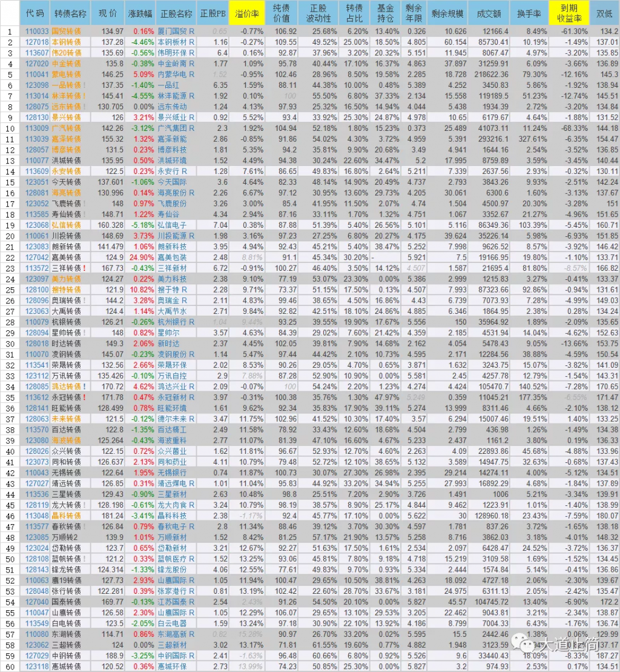Click stock name 飞鹿股份
The width and height of the screenshot is (620, 672).
click(x=172, y=203)
